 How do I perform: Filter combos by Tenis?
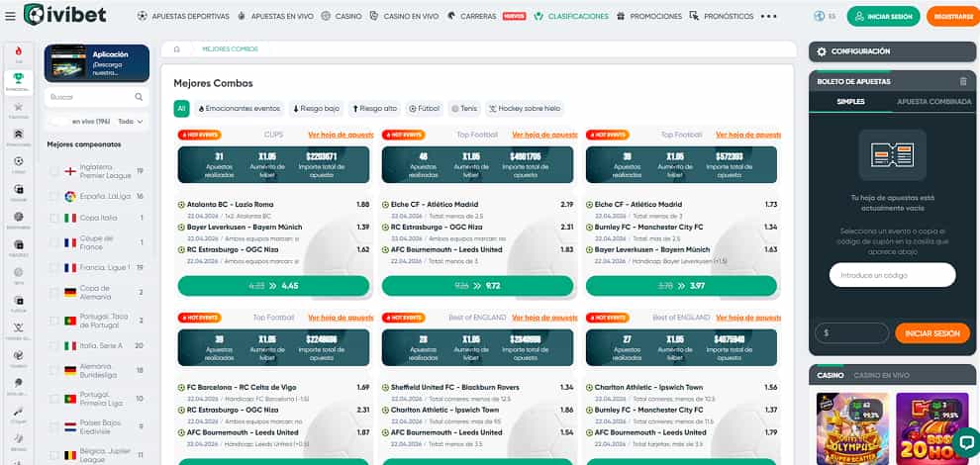click(463, 109)
